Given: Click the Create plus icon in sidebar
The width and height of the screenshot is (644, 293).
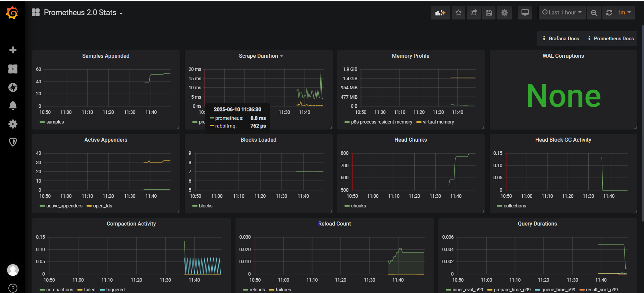Looking at the screenshot, I should (13, 50).
